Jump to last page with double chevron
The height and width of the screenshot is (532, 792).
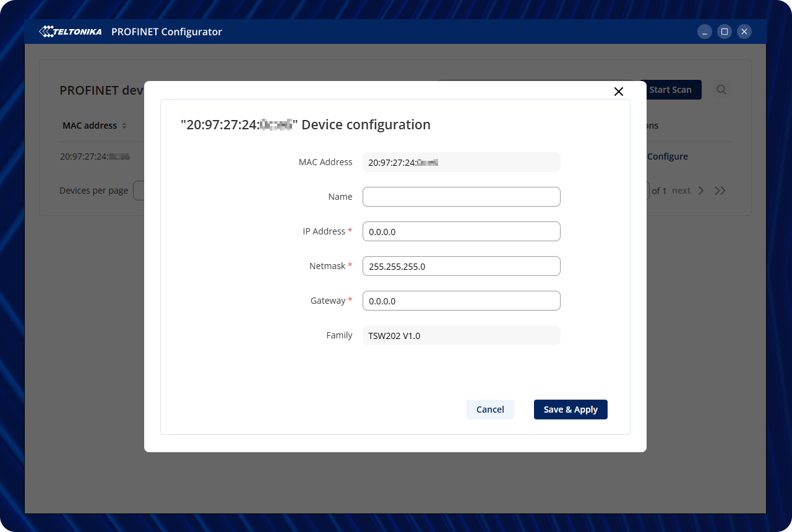pos(720,191)
